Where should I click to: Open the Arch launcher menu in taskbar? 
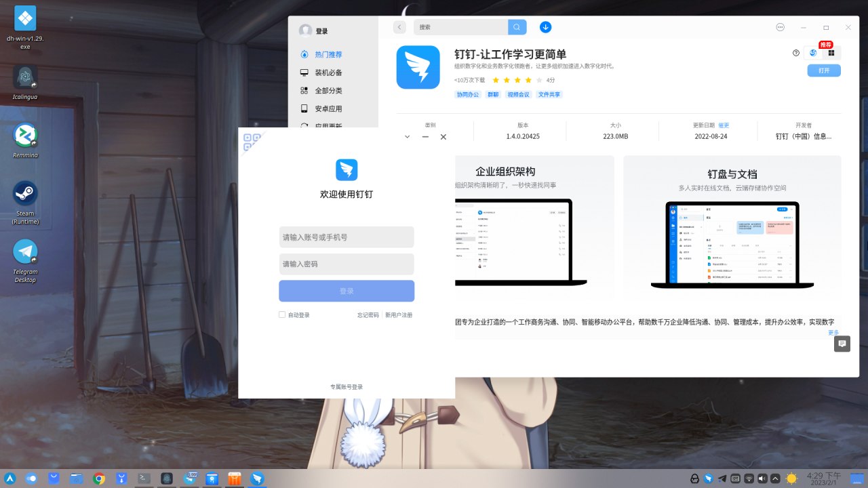(10, 479)
